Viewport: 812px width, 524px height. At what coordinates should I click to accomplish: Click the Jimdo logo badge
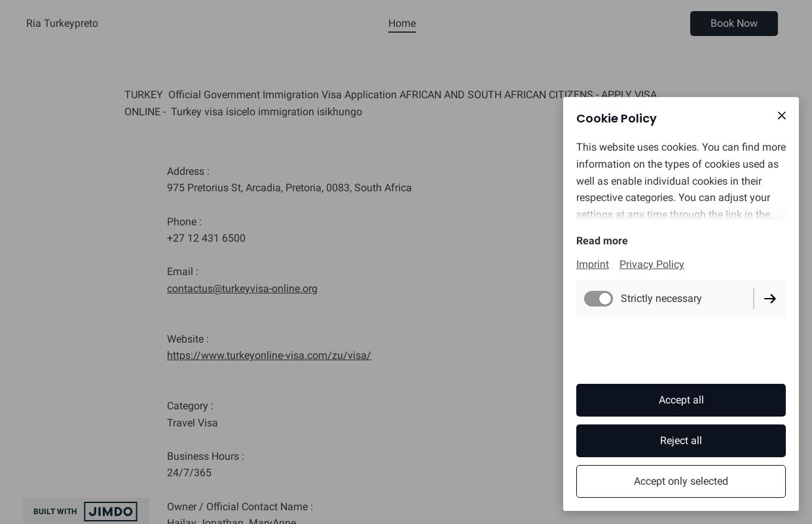coord(110,512)
